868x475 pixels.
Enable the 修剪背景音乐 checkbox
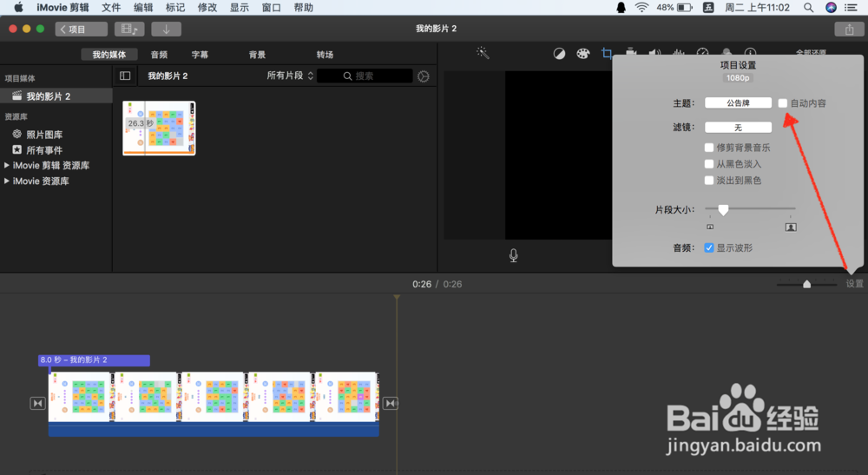(x=709, y=148)
